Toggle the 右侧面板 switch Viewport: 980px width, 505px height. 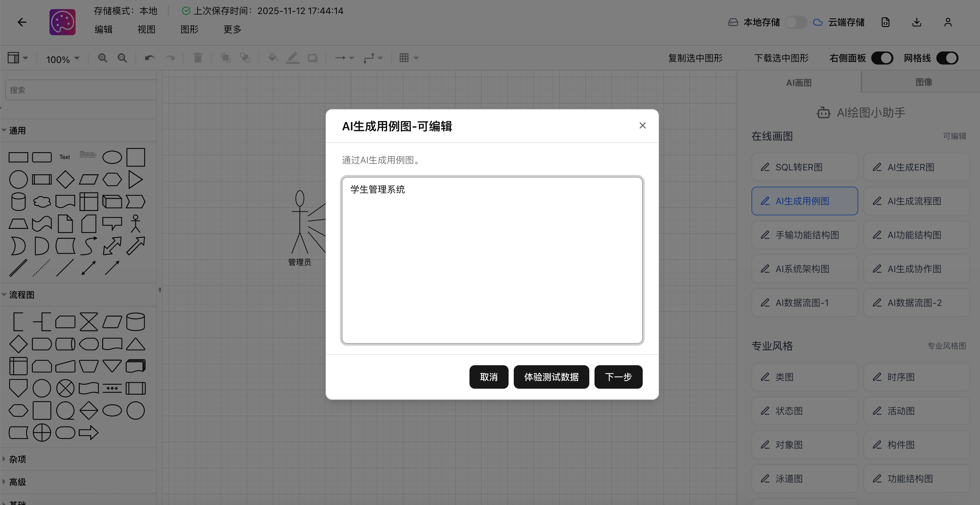coord(882,58)
